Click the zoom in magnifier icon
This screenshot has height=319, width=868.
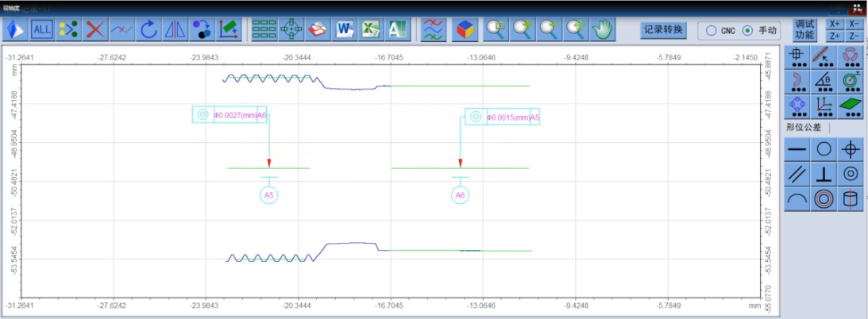(523, 30)
